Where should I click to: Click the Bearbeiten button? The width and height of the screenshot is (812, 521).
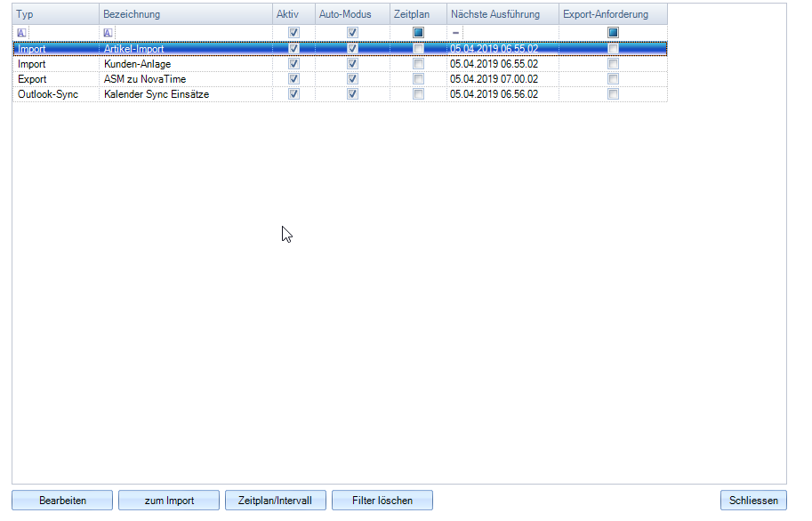[62, 501]
